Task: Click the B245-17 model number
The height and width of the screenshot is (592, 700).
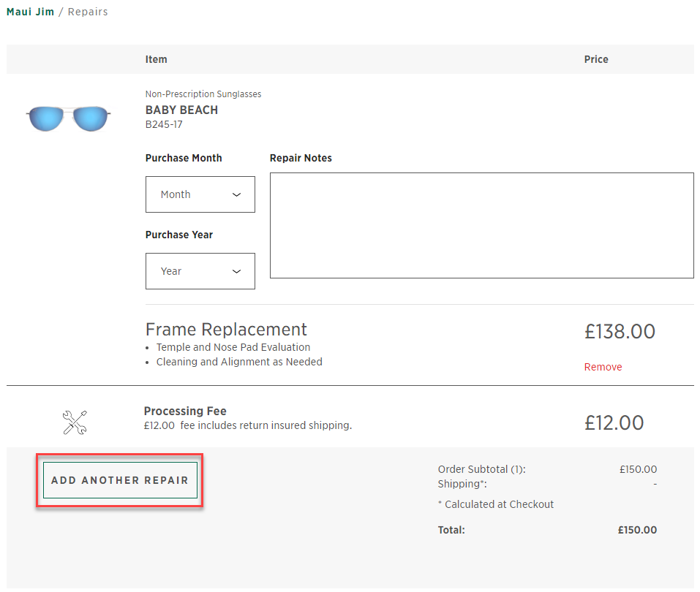Action: [164, 124]
